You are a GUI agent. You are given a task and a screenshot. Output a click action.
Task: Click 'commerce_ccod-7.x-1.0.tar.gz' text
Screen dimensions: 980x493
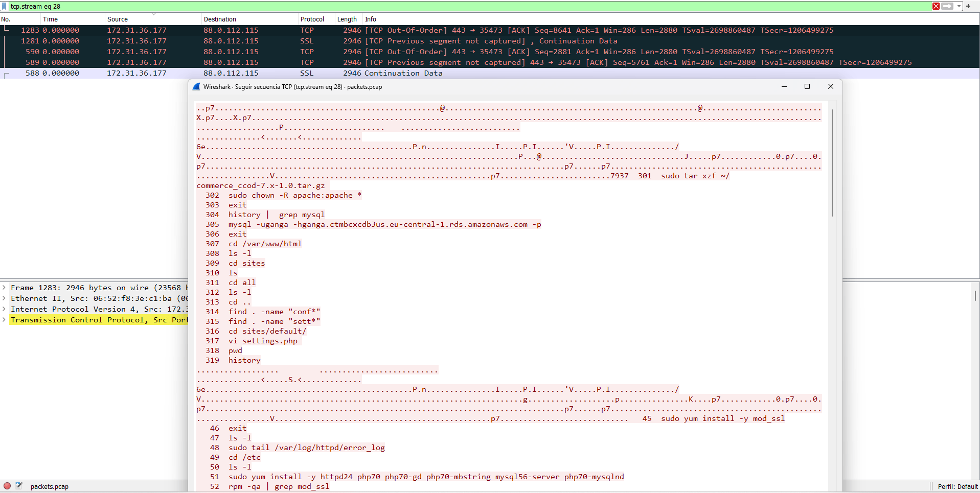pyautogui.click(x=261, y=185)
